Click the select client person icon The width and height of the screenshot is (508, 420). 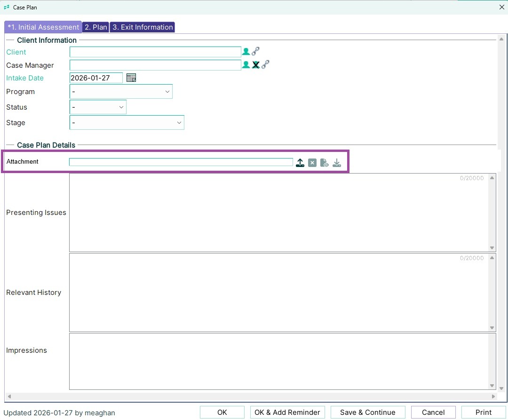click(x=246, y=52)
